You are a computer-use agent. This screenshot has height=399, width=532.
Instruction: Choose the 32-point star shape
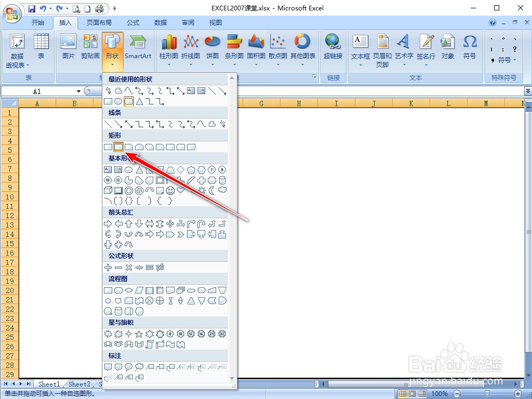(x=222, y=334)
